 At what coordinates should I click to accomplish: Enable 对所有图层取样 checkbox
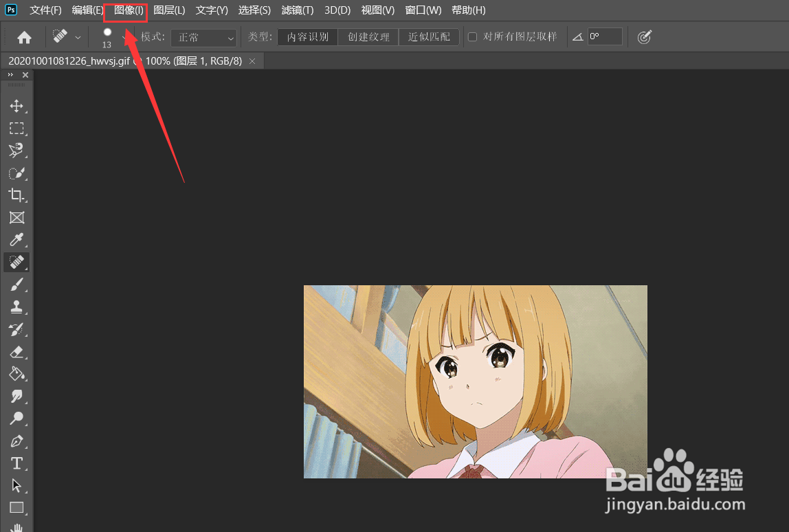click(472, 36)
